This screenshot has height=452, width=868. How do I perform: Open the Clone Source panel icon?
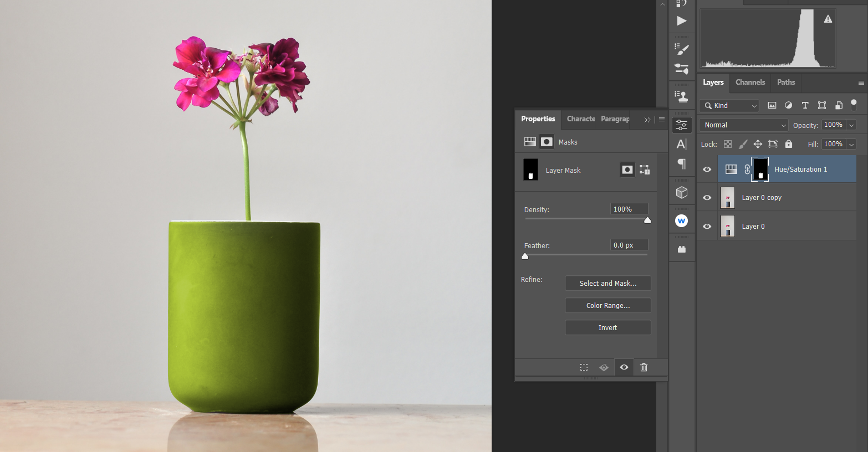coord(682,96)
